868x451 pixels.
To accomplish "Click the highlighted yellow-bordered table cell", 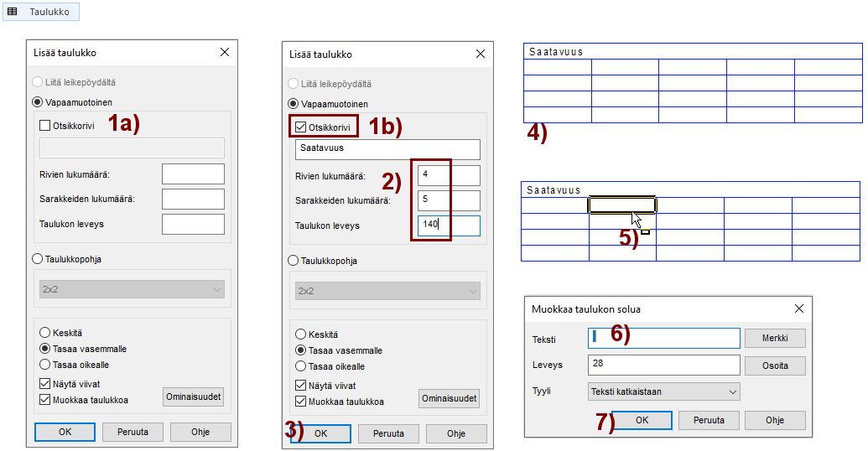I will click(x=621, y=205).
